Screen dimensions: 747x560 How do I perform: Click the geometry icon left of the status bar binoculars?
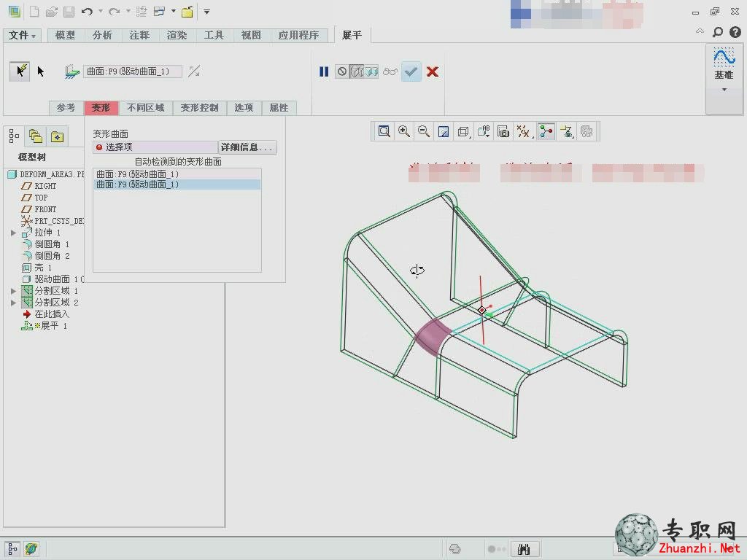click(455, 549)
